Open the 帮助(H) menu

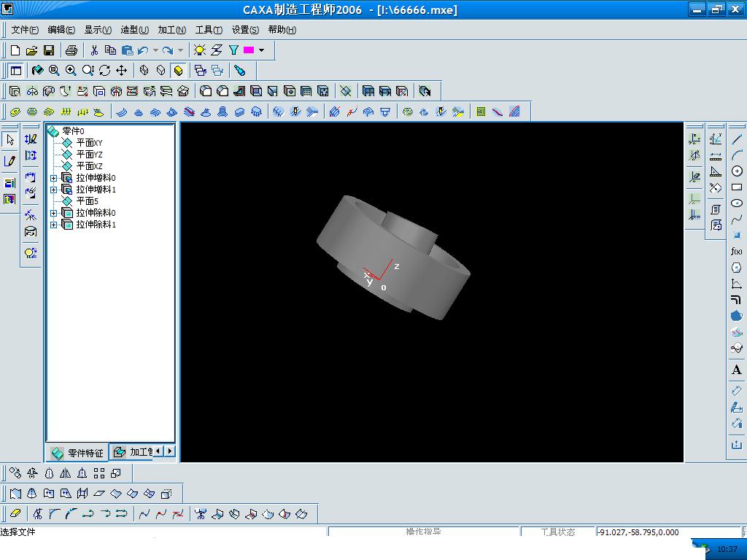[282, 29]
